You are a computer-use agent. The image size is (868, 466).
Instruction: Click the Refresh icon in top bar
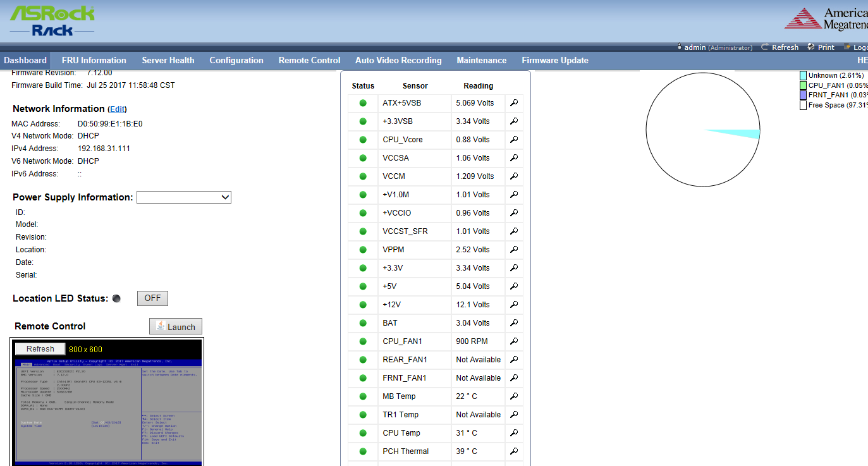click(x=765, y=47)
